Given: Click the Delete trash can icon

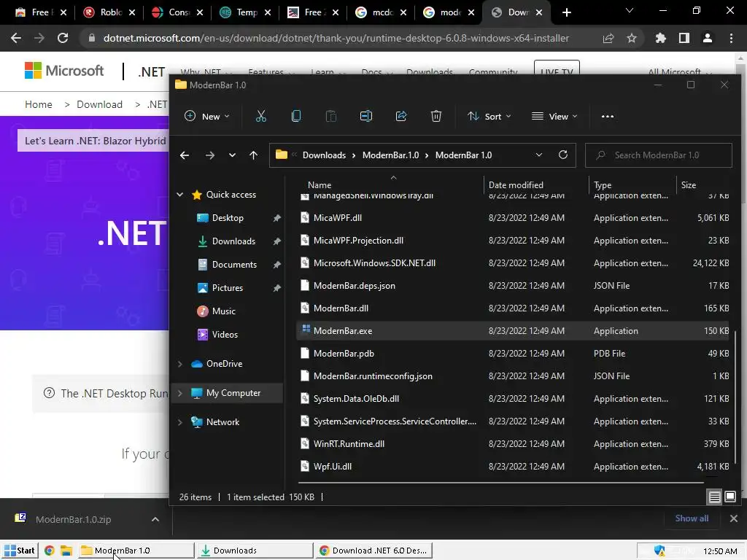Looking at the screenshot, I should (x=436, y=116).
